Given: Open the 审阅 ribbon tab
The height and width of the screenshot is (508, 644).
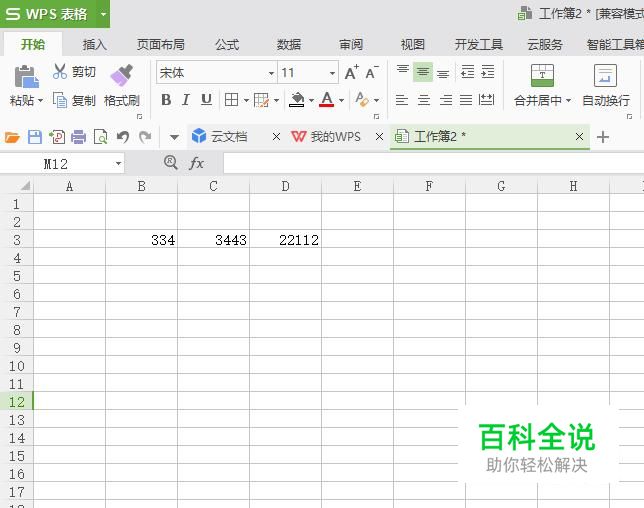Looking at the screenshot, I should (351, 44).
